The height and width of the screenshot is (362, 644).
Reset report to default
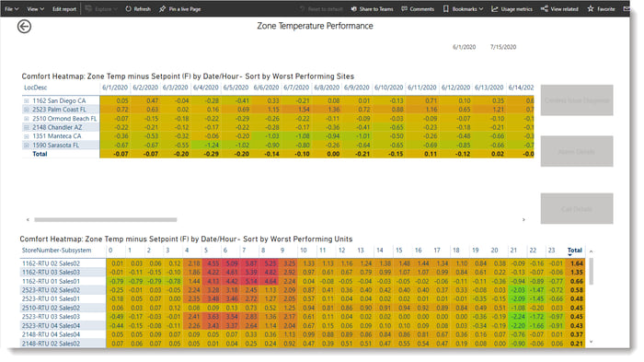(x=321, y=8)
